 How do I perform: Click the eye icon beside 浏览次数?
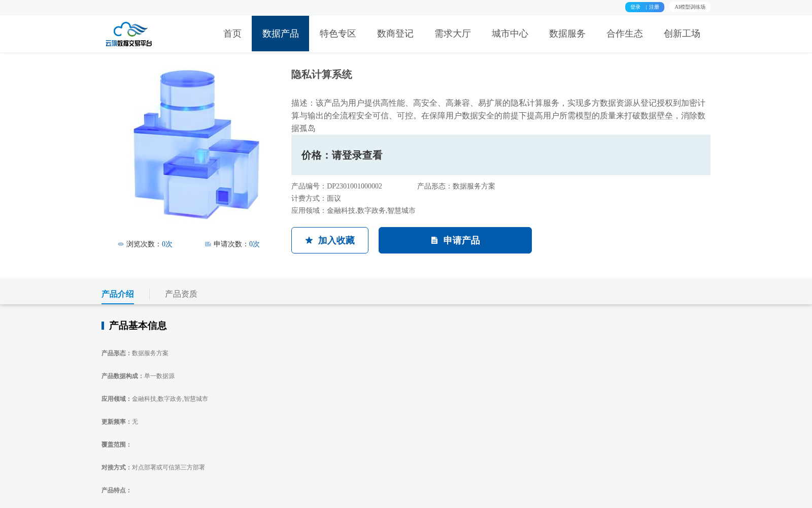pos(121,244)
